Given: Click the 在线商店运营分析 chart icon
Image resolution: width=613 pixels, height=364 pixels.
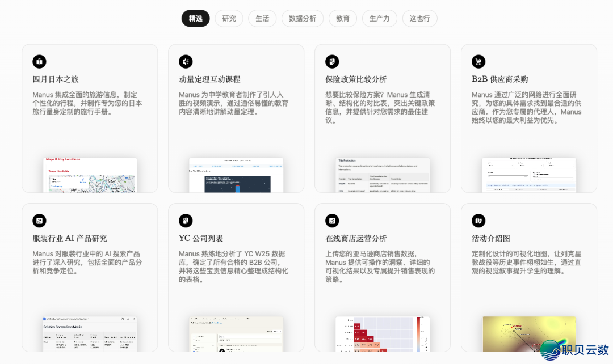Looking at the screenshot, I should [x=332, y=221].
